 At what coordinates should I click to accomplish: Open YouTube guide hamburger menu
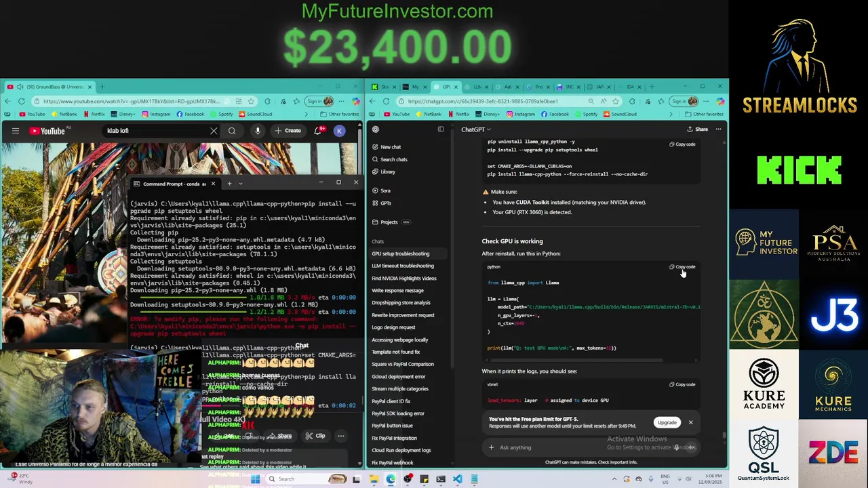tap(15, 131)
